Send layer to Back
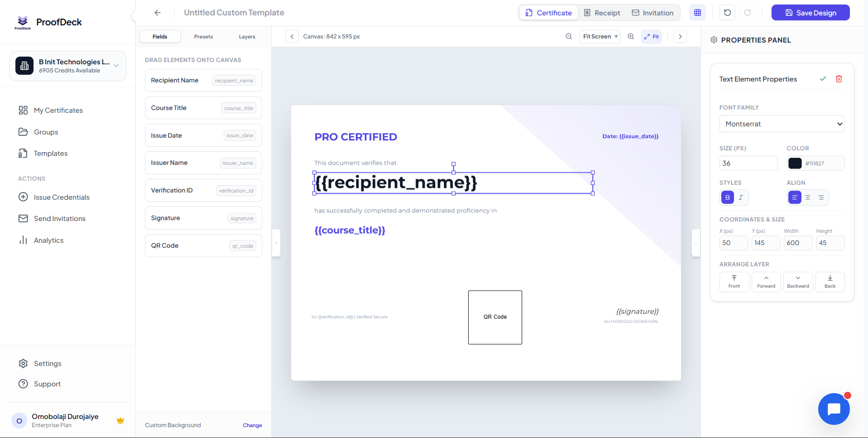The image size is (868, 438). pyautogui.click(x=830, y=282)
